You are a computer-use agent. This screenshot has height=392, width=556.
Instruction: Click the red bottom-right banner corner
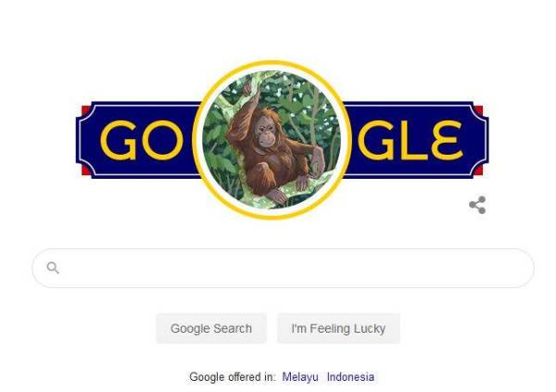point(479,171)
